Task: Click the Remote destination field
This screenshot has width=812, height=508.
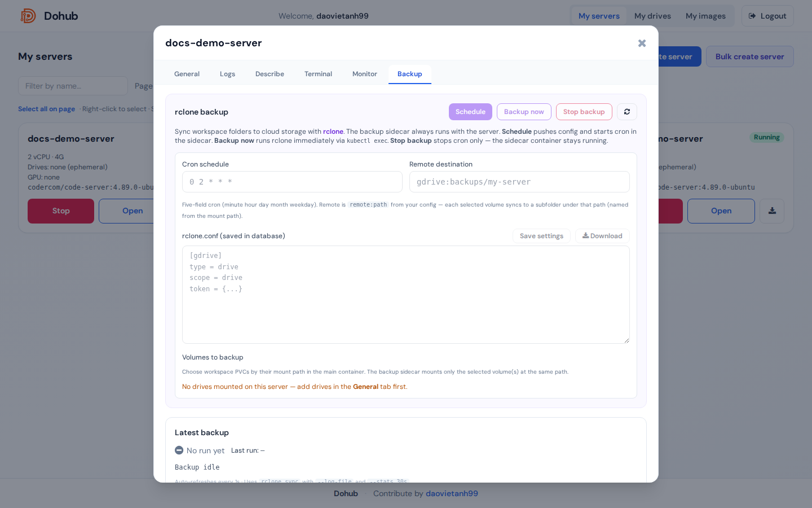Action: click(519, 182)
